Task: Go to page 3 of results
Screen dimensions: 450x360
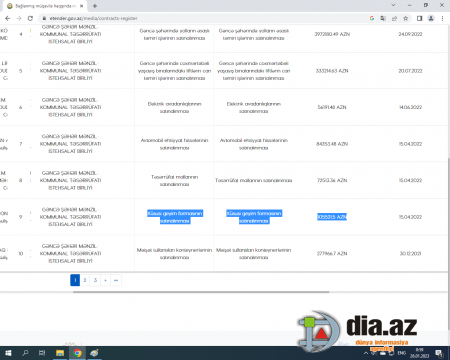Action: coord(95,280)
